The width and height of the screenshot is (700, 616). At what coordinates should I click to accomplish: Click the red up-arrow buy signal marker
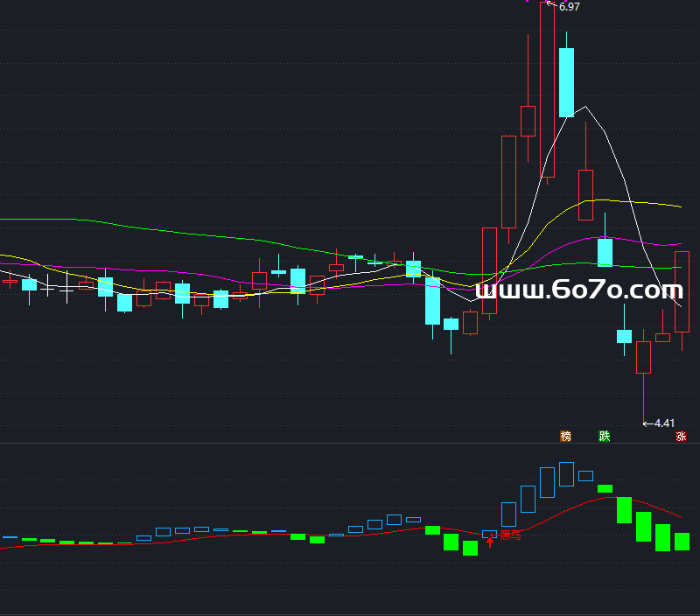click(x=490, y=542)
